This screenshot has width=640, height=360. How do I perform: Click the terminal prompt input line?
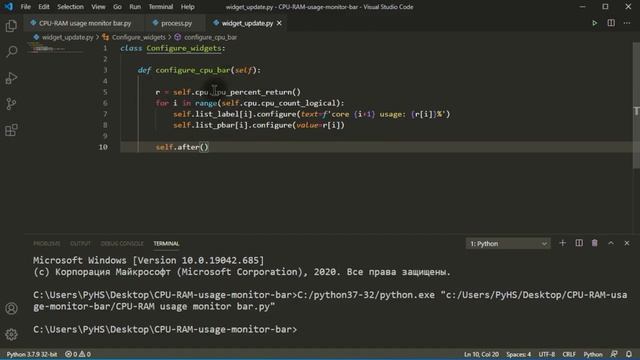tap(165, 329)
